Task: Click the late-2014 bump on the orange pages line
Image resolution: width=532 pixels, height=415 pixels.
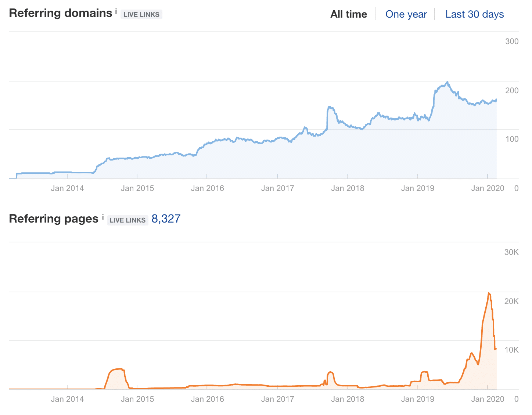Action: tap(118, 369)
